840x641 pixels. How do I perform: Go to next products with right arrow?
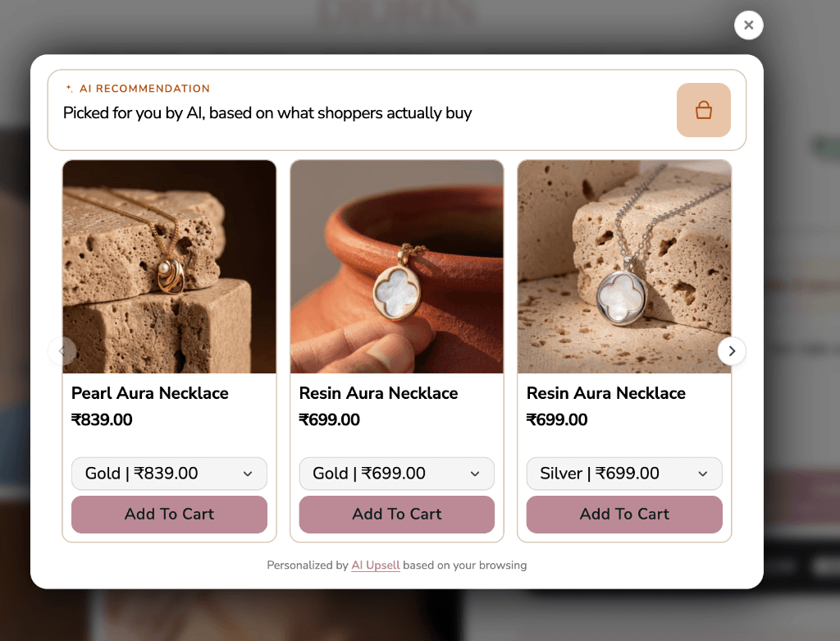731,351
